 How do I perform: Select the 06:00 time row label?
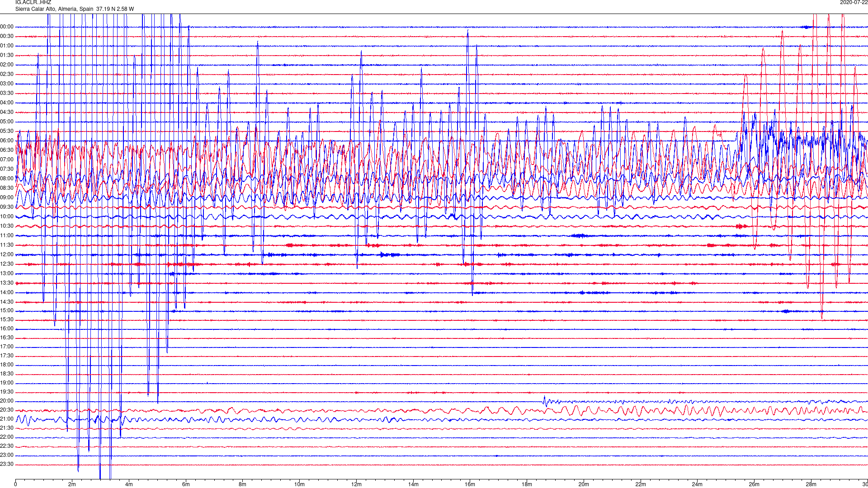[7, 141]
